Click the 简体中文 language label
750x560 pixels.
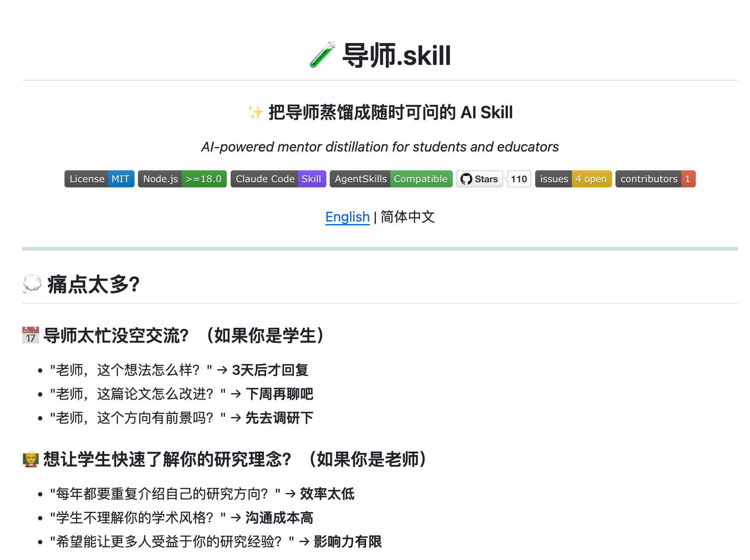[408, 217]
